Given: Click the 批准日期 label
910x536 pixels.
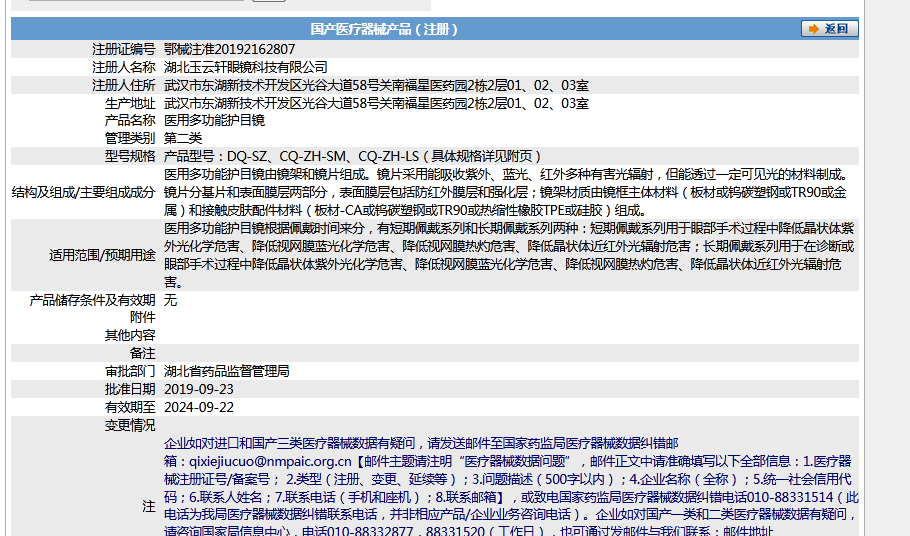Looking at the screenshot, I should tap(130, 389).
